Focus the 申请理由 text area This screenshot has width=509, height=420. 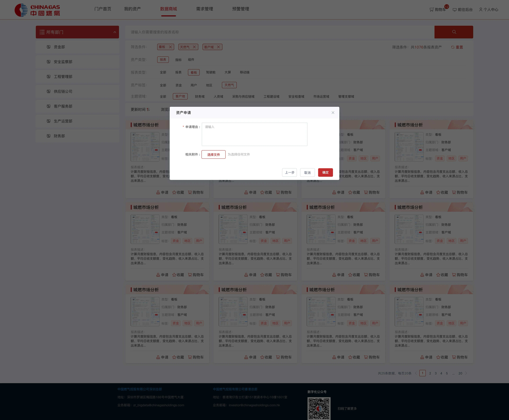click(x=254, y=134)
